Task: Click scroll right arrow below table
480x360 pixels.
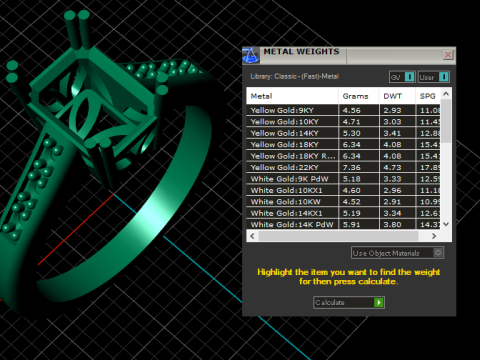Action: (434, 236)
